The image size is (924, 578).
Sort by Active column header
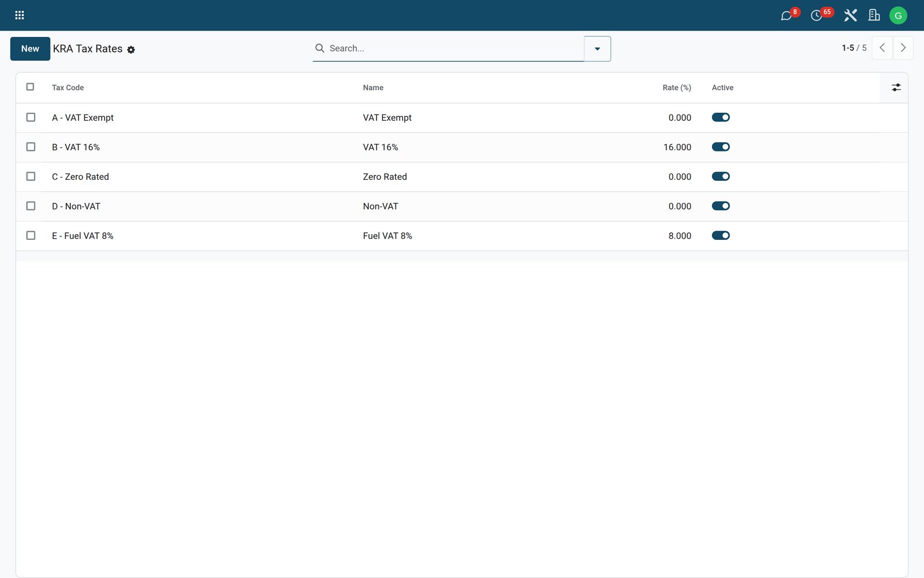click(722, 88)
